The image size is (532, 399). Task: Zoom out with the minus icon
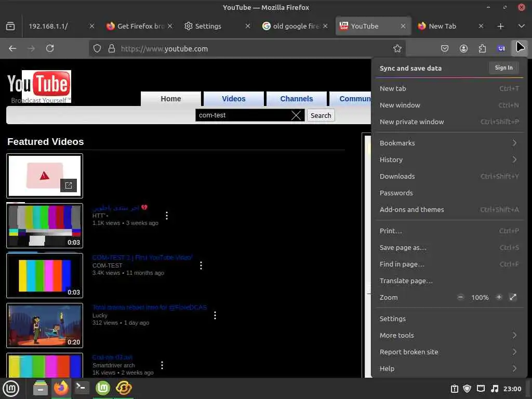(460, 297)
